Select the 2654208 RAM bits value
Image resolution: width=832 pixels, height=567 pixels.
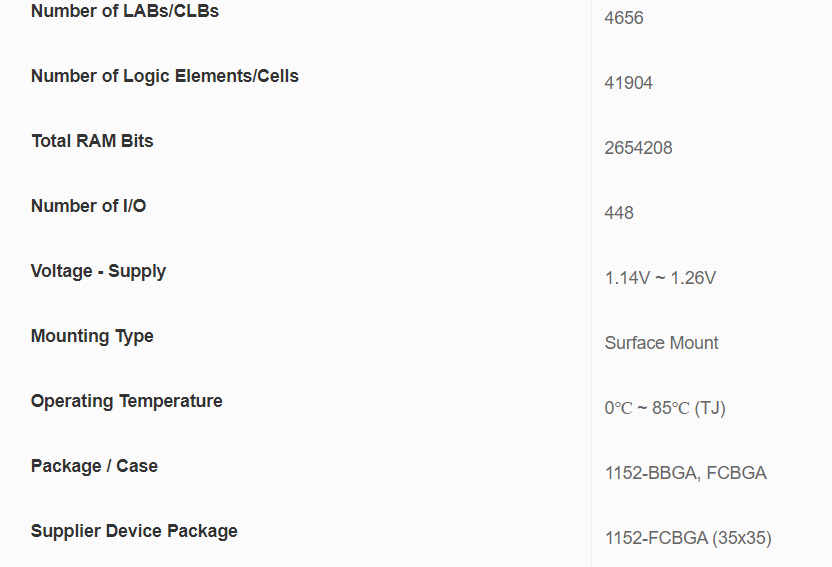638,148
